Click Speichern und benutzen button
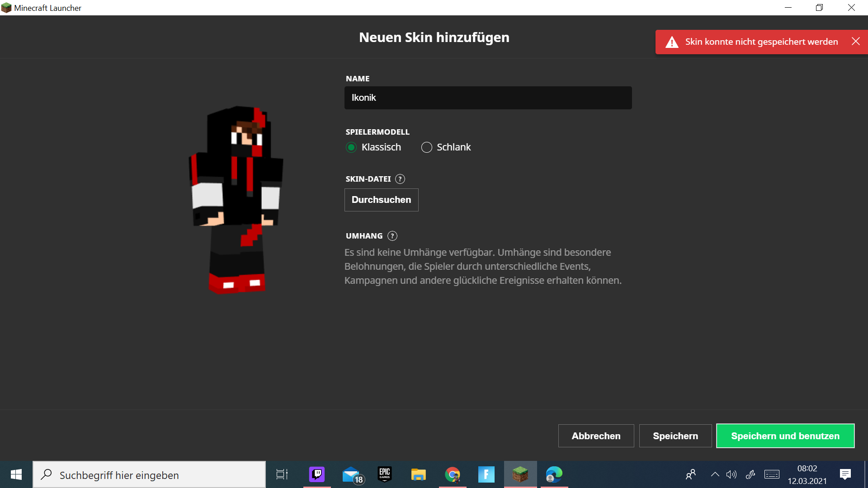The width and height of the screenshot is (868, 488). pyautogui.click(x=785, y=436)
